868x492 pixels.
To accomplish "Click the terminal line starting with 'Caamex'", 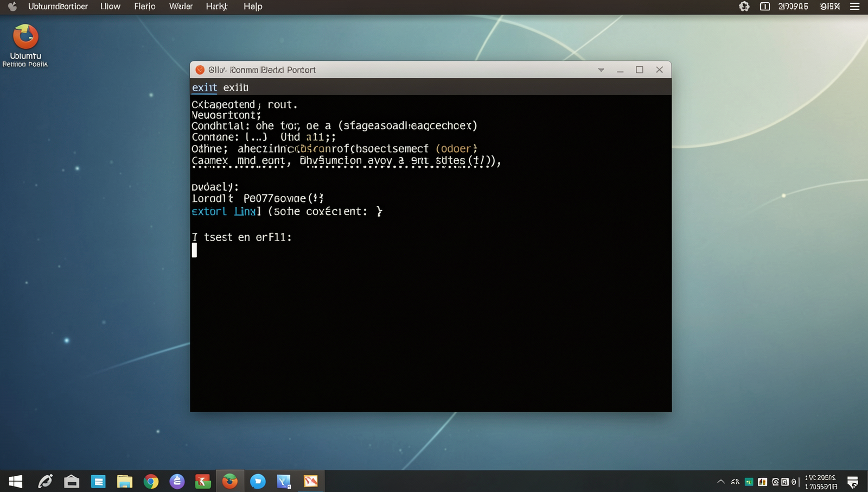I will (x=346, y=161).
